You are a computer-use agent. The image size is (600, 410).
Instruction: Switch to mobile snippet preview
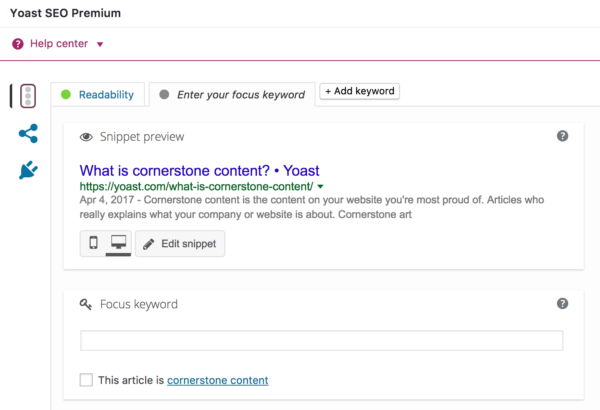94,243
